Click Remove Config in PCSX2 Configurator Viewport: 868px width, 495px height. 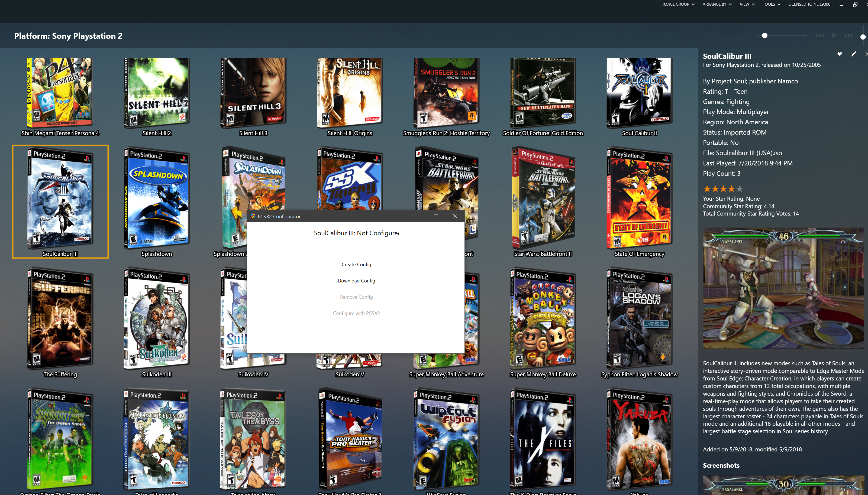[356, 297]
